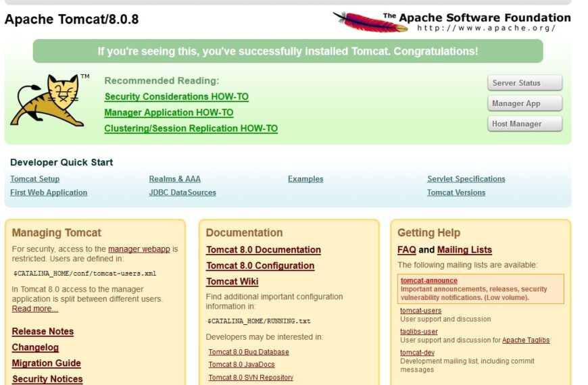Open First Web Application link
Viewport: 588px width, 385px height.
(x=49, y=192)
